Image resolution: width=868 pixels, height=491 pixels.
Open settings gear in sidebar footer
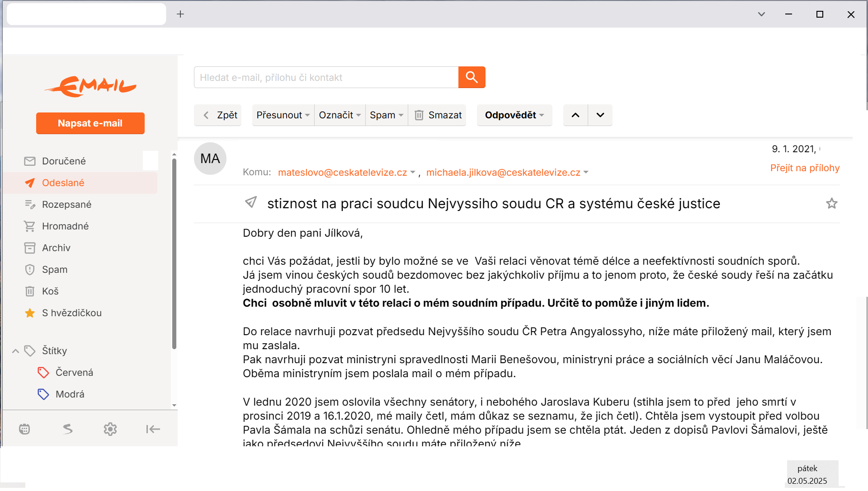click(110, 429)
